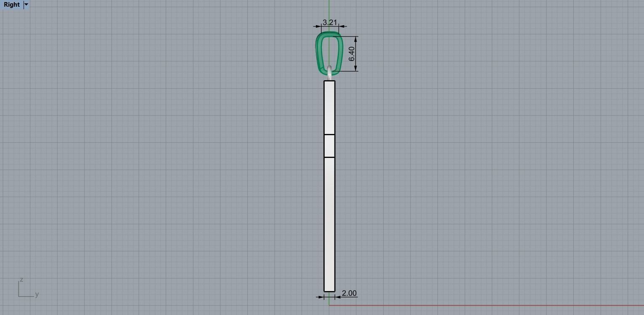Expand the Right viewport dropdown arrow
Screen dimensions: 644x315
[x=26, y=5]
